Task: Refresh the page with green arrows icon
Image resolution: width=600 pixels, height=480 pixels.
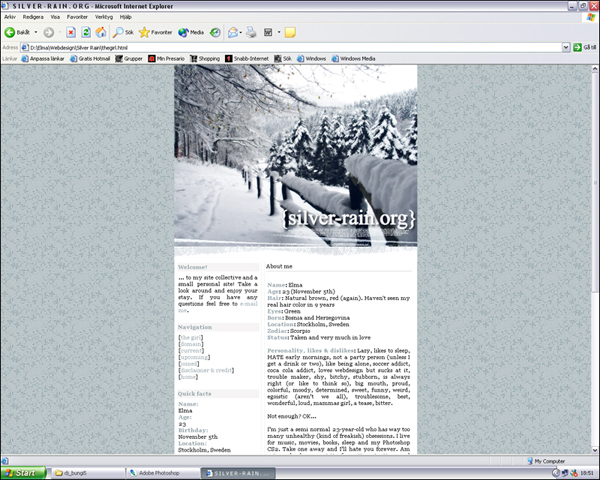Action: click(86, 33)
